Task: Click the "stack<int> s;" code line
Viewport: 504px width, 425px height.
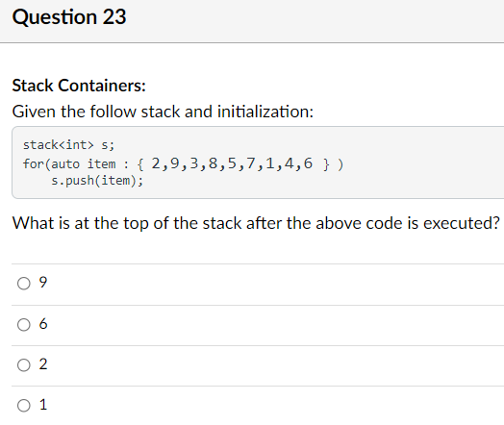Action: (68, 145)
